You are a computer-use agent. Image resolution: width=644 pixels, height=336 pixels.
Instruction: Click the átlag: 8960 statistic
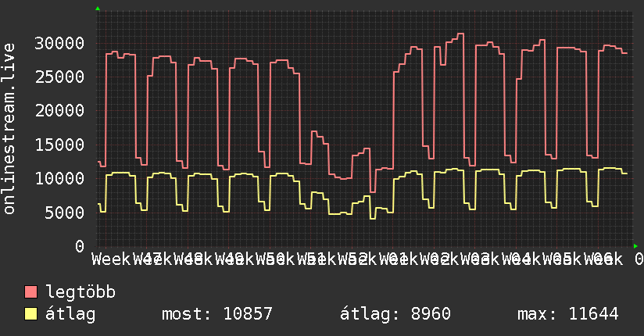click(395, 314)
